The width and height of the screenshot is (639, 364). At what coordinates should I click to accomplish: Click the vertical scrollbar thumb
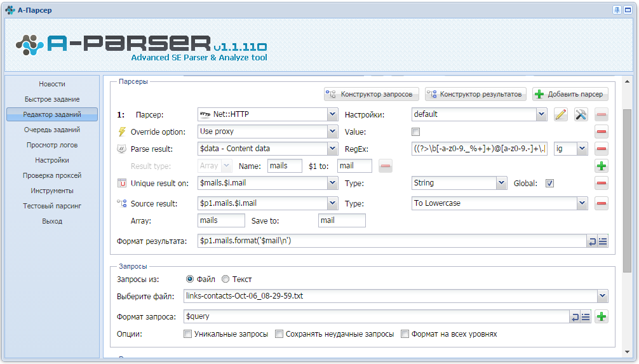(627, 191)
